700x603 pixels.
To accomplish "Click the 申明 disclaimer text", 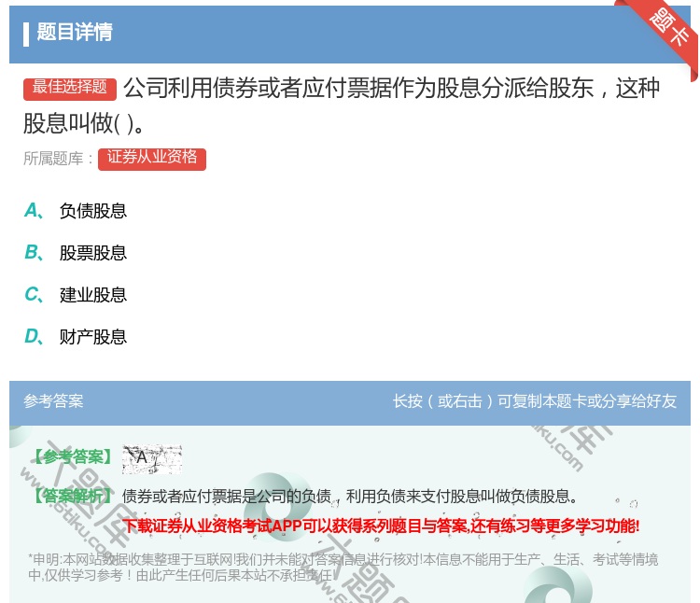I will pyautogui.click(x=343, y=567).
